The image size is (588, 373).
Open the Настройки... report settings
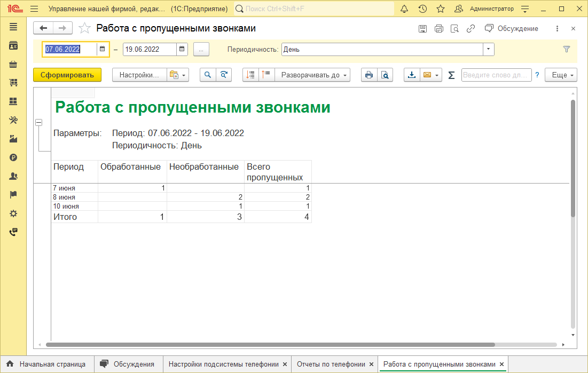[139, 75]
